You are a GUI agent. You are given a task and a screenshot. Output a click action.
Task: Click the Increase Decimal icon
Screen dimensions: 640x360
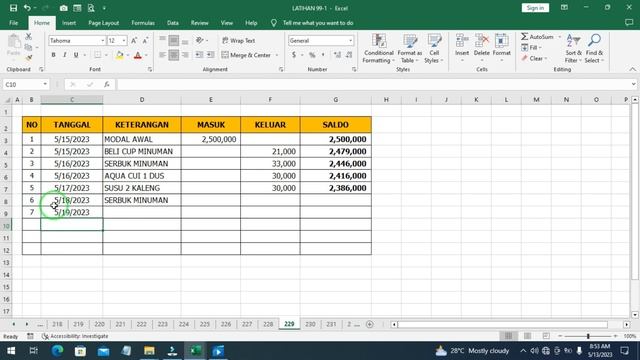tap(337, 55)
